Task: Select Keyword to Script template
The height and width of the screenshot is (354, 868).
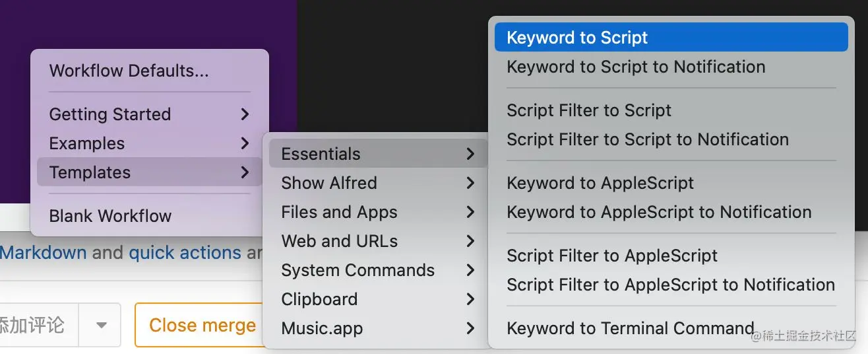Action: coord(577,38)
